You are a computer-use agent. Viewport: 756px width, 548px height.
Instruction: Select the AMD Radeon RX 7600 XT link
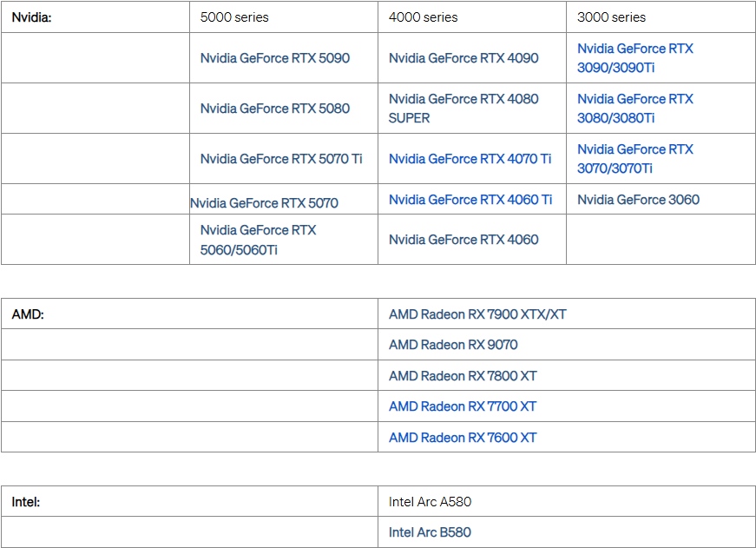tap(463, 438)
